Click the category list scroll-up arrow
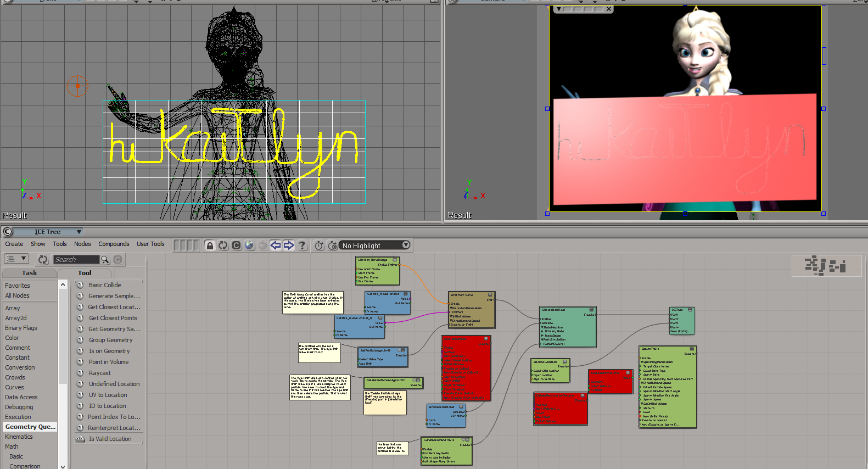Screen dimensions: 868x469 click(x=63, y=284)
